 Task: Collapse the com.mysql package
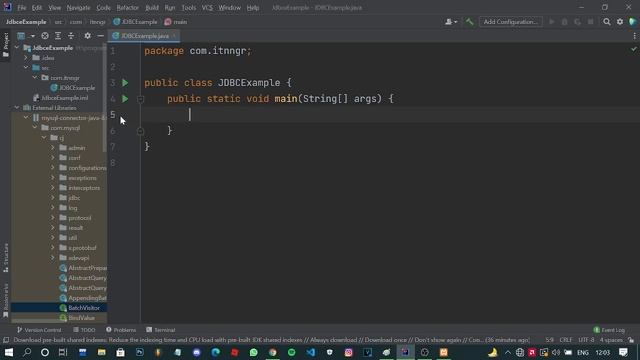click(x=35, y=128)
